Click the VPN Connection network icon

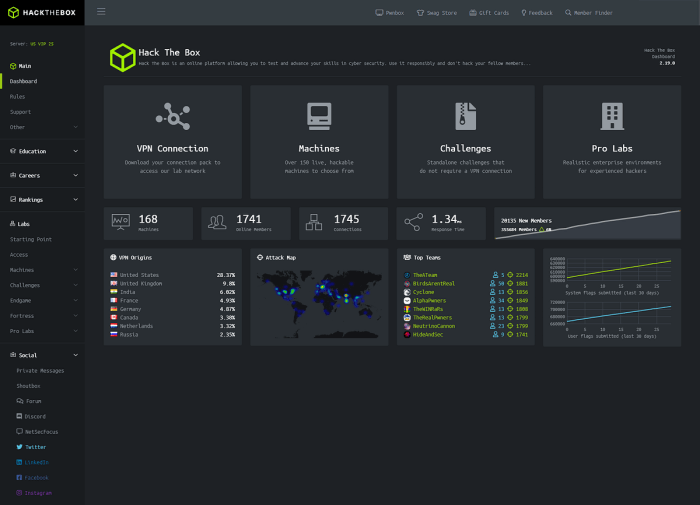[x=173, y=117]
